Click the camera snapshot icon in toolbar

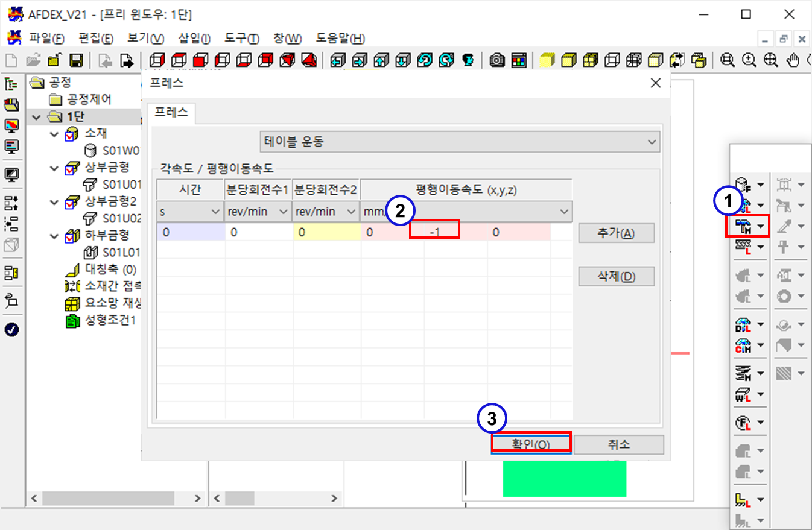point(496,60)
